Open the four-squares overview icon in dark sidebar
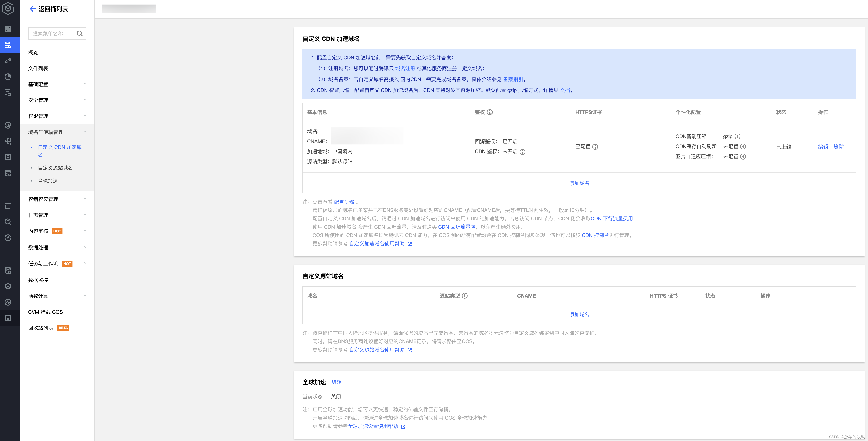The height and width of the screenshot is (441, 868). click(8, 29)
